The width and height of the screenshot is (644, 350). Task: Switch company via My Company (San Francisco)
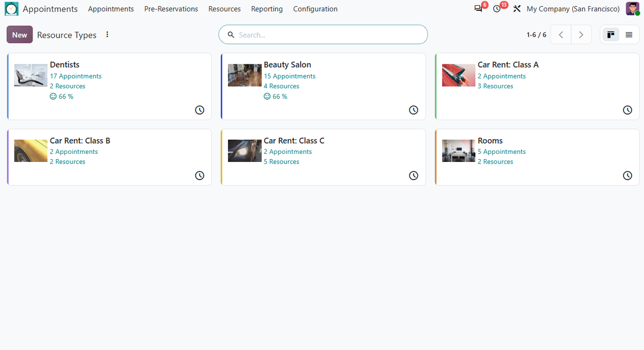(573, 9)
